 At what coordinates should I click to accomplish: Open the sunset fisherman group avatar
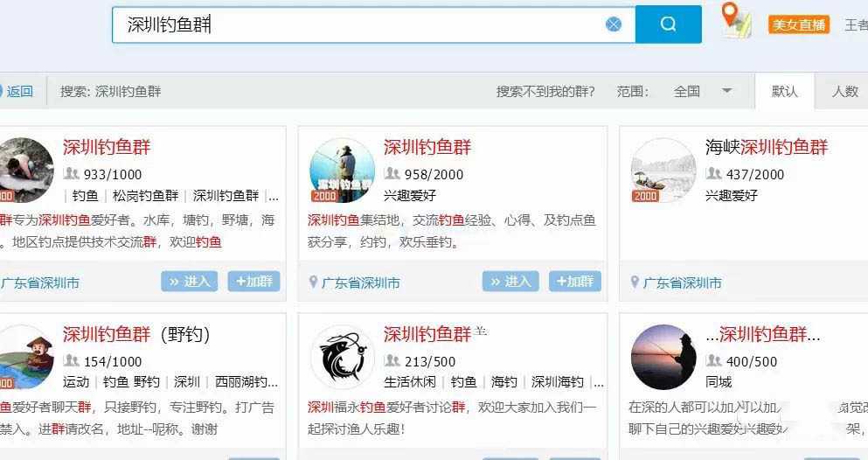coord(663,357)
